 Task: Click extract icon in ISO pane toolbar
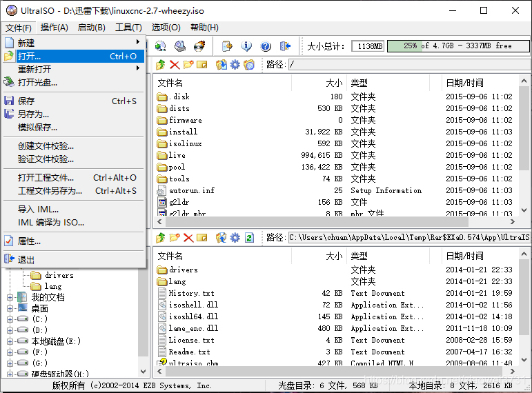221,64
